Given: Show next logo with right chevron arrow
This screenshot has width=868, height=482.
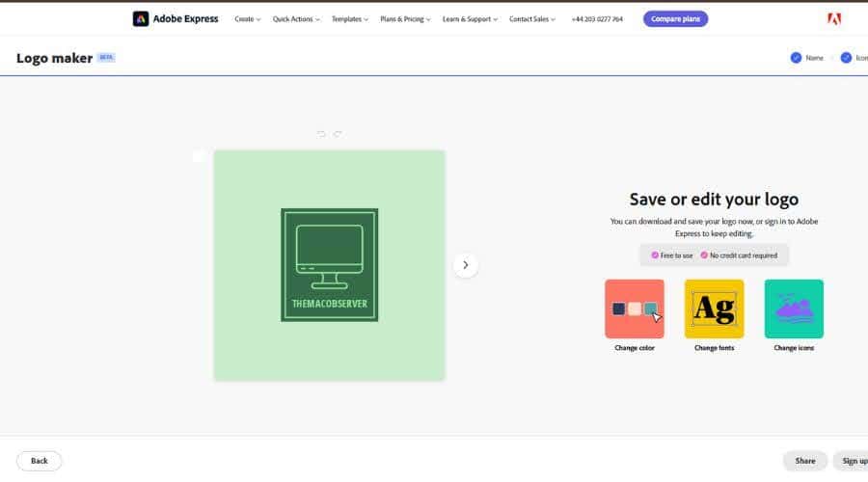Looking at the screenshot, I should tap(466, 265).
